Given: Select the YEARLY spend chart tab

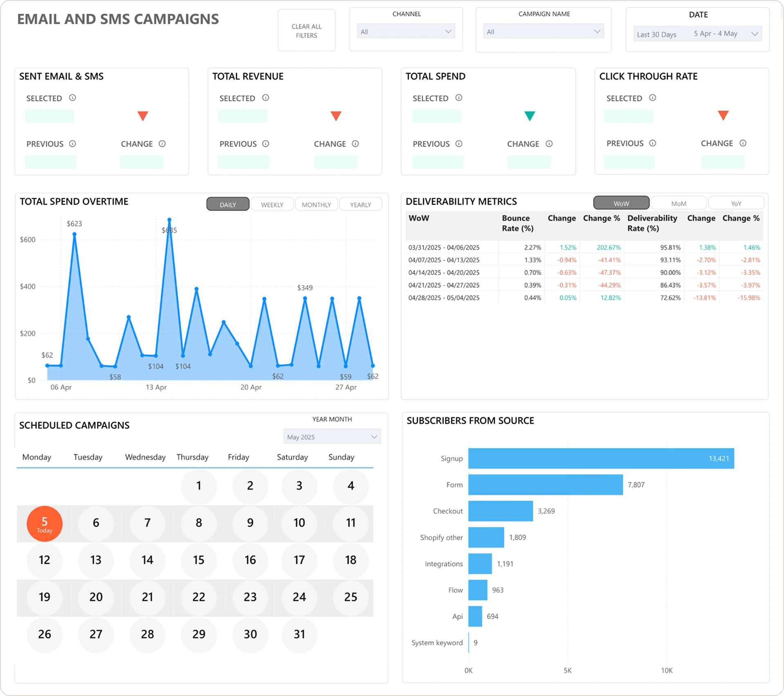Looking at the screenshot, I should [360, 204].
